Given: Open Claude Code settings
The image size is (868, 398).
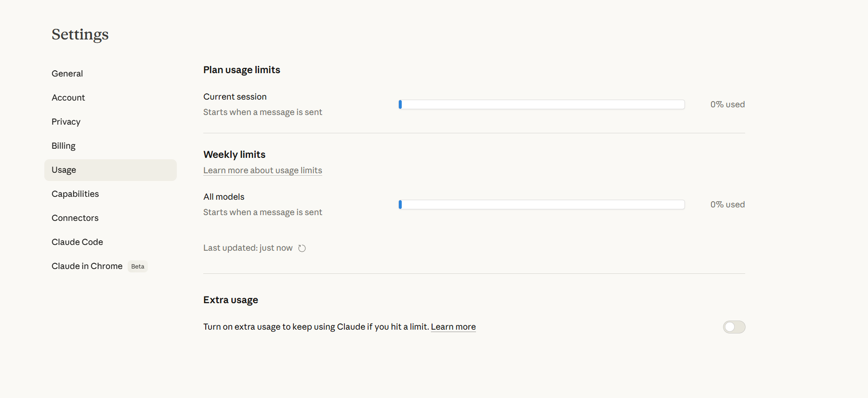Looking at the screenshot, I should pos(110,242).
